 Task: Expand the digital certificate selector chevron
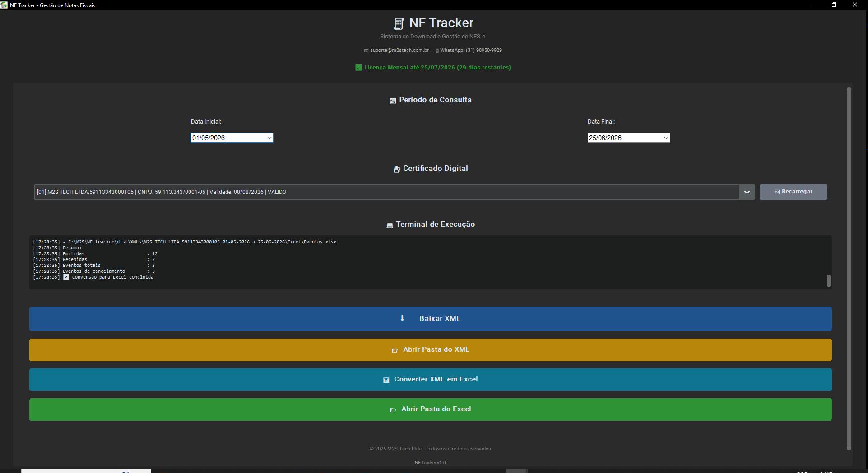click(x=747, y=192)
